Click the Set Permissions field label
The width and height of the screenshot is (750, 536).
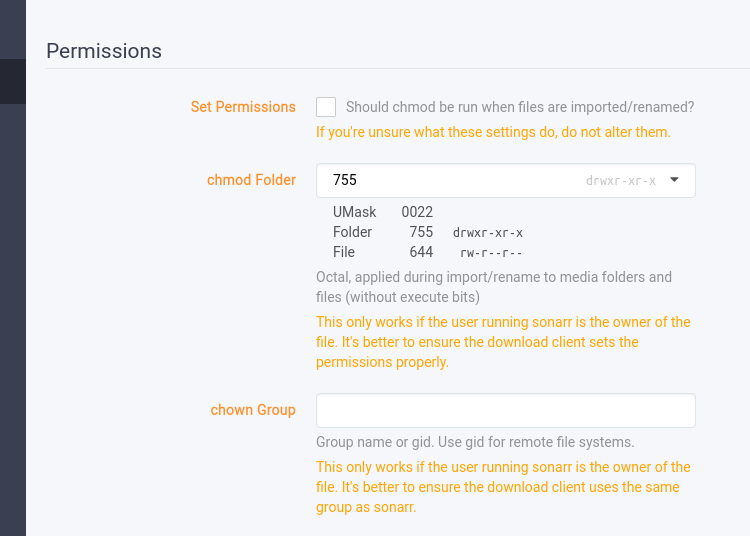[243, 107]
